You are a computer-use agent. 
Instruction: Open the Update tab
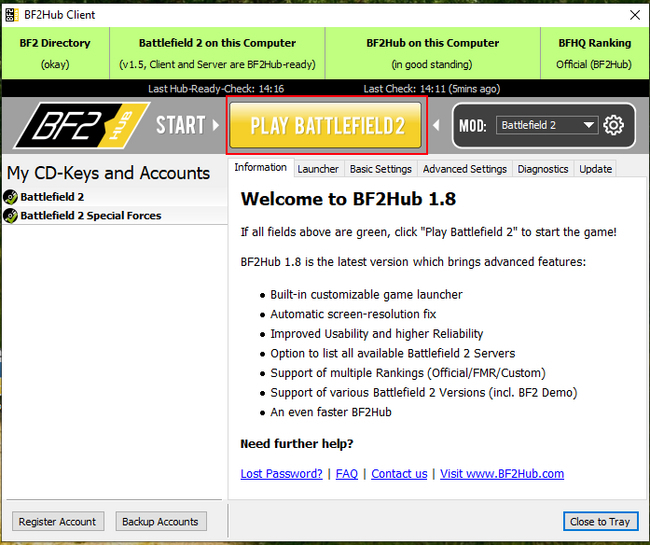coord(595,169)
